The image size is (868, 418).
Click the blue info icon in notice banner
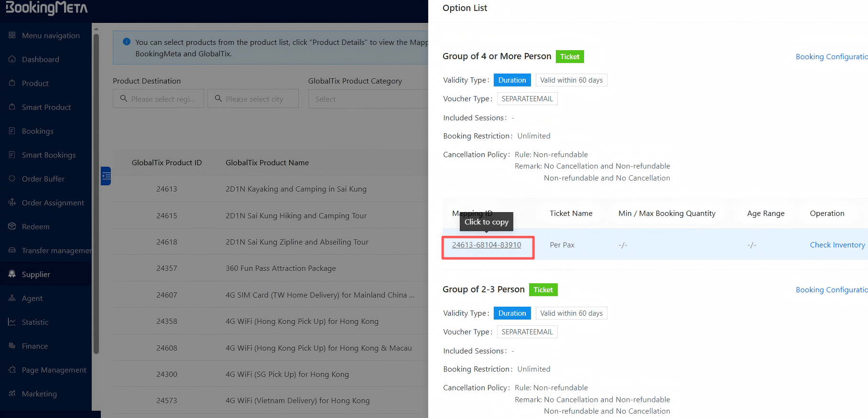tap(127, 42)
